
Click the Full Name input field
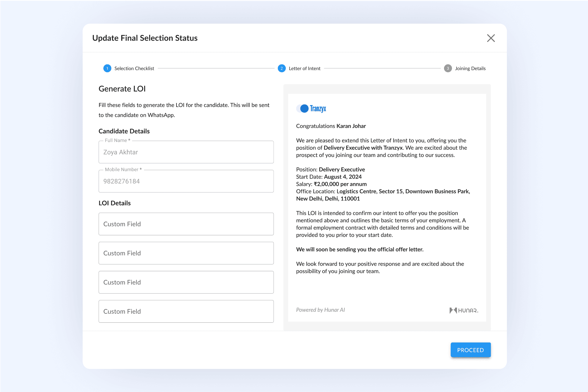(186, 152)
